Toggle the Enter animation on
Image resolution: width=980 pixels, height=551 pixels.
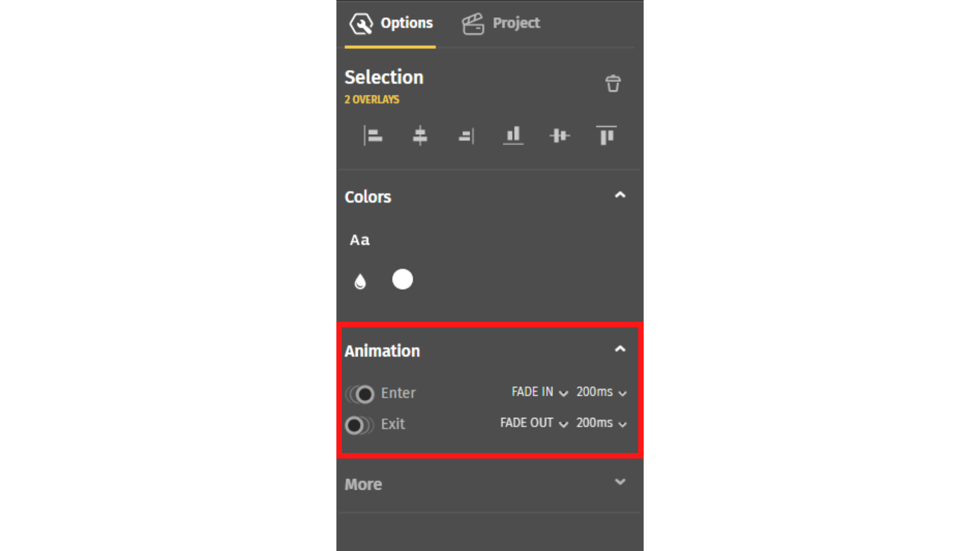click(x=359, y=393)
